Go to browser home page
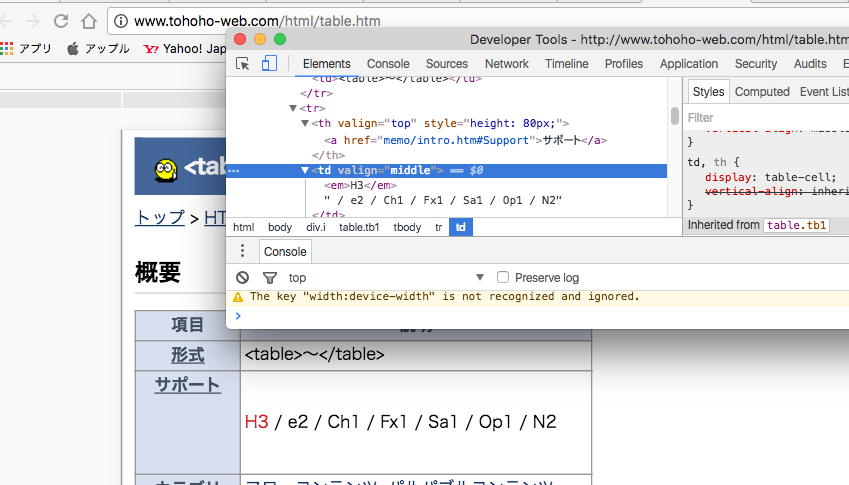This screenshot has width=849, height=485. tap(89, 21)
